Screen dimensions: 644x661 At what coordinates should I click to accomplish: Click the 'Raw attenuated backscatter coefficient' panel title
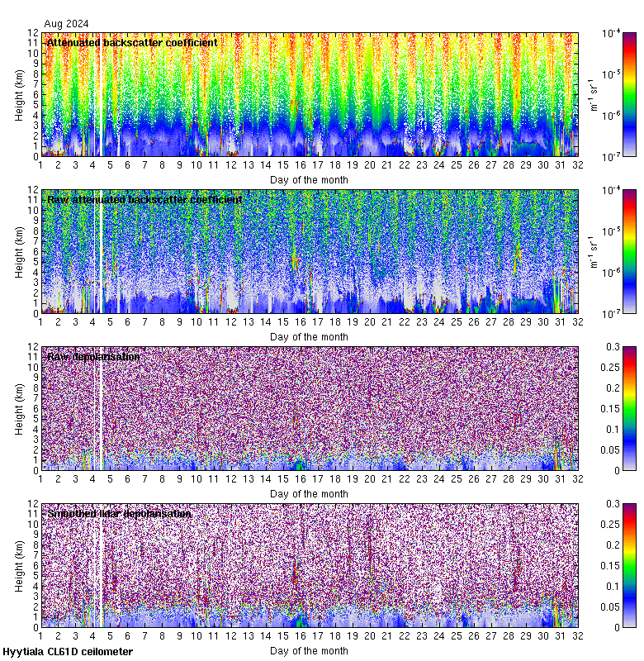point(144,199)
